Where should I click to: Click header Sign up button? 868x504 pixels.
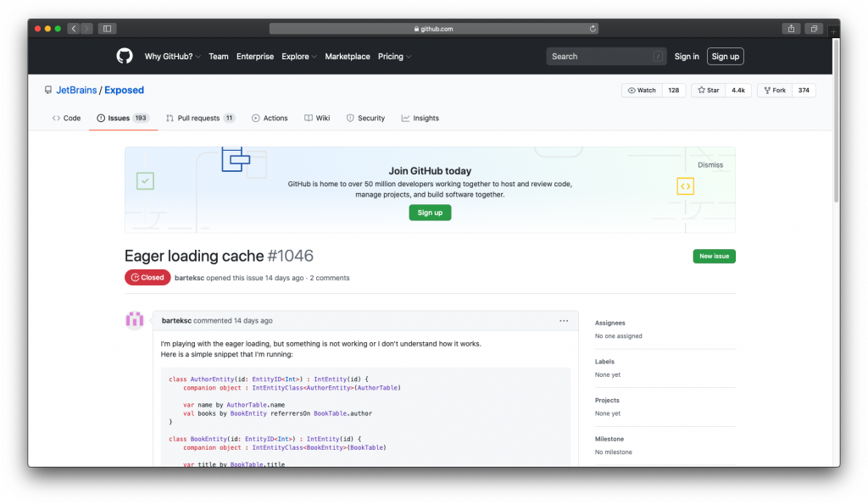(726, 57)
